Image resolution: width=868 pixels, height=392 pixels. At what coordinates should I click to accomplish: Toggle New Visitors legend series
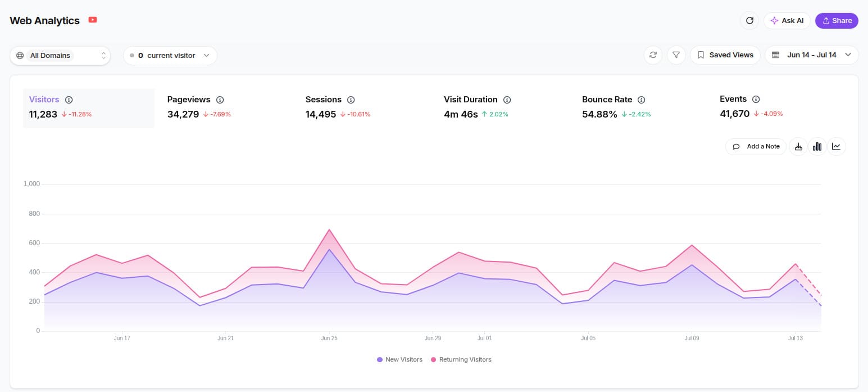(399, 359)
